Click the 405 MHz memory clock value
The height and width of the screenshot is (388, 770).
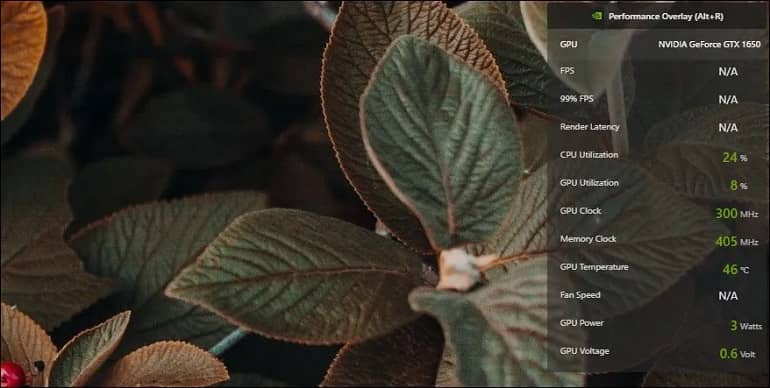[x=737, y=242]
